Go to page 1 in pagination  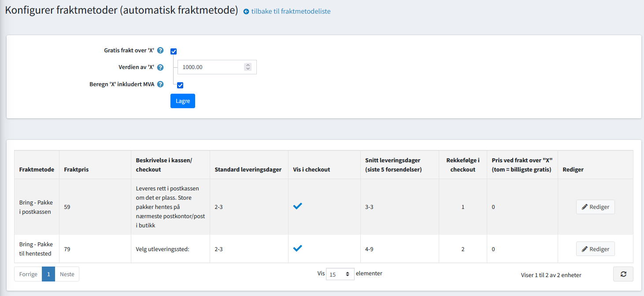tap(48, 274)
